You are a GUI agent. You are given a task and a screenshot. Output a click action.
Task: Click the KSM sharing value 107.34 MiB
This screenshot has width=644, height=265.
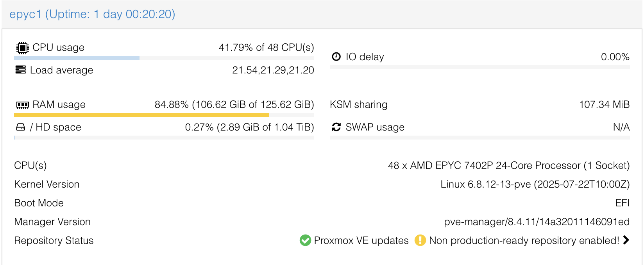604,105
